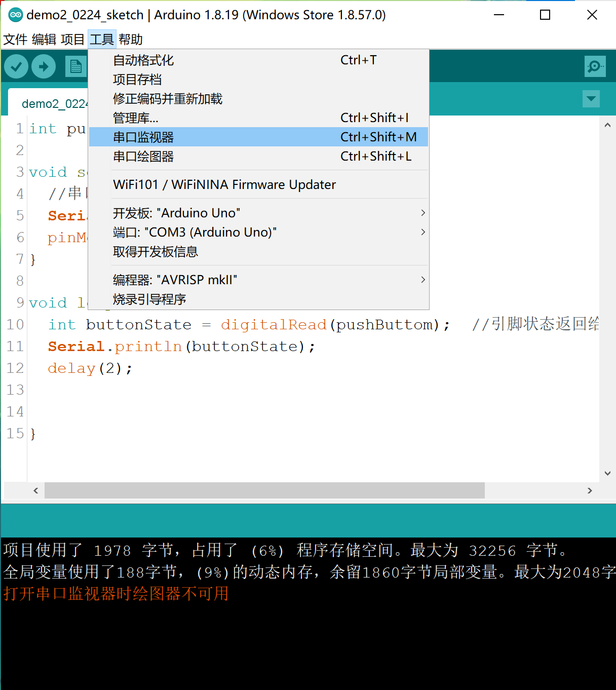Viewport: 616px width, 690px height.
Task: Minimize the Arduino window
Action: coord(499,15)
